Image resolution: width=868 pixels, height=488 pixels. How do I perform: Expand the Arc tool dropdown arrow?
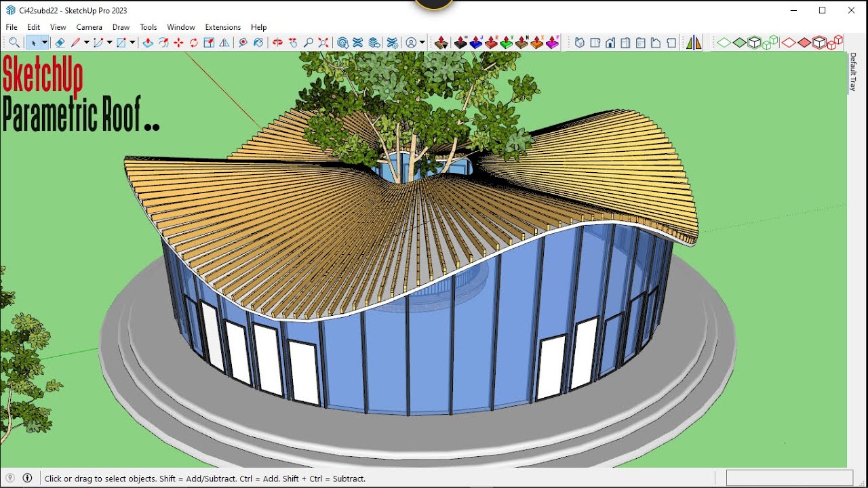(x=109, y=43)
